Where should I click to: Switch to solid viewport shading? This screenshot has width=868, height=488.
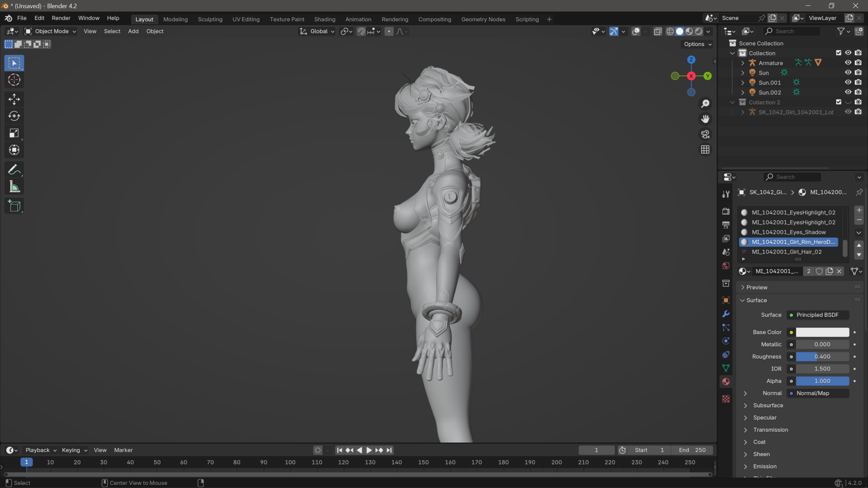(679, 31)
